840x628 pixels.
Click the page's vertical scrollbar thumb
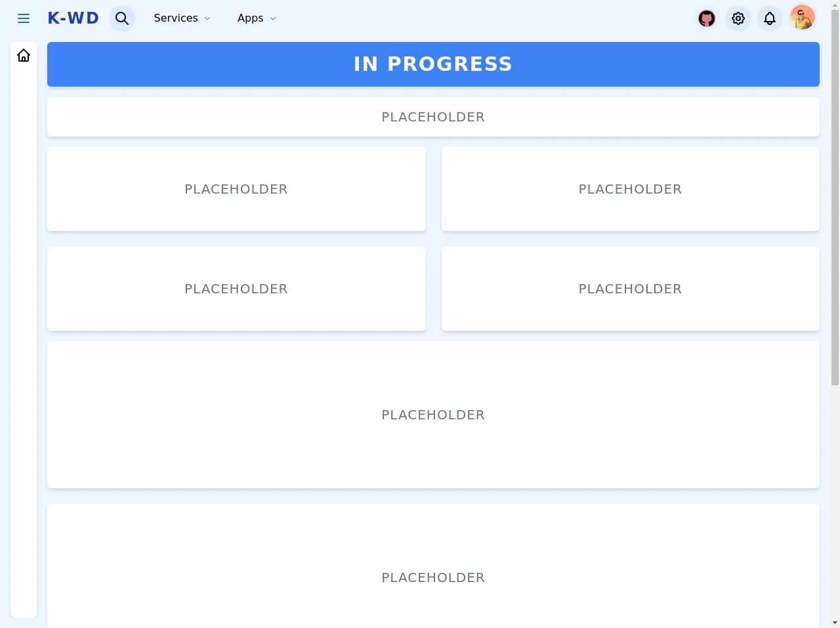tap(835, 197)
